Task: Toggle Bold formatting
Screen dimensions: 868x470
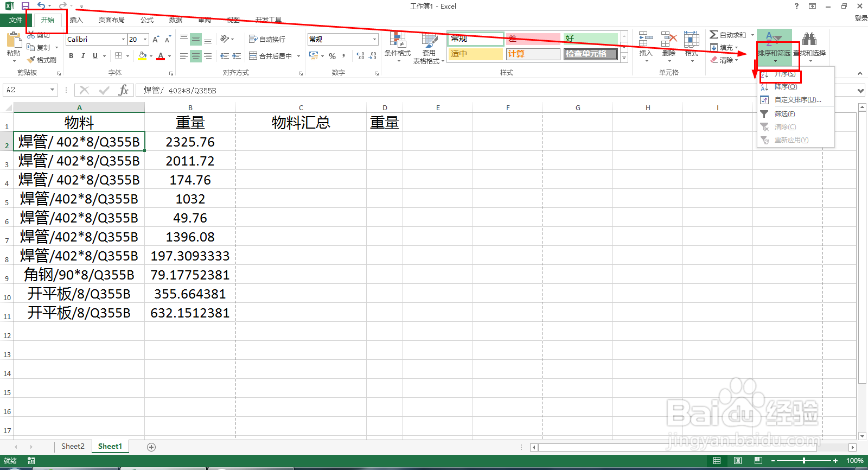Action: 71,56
